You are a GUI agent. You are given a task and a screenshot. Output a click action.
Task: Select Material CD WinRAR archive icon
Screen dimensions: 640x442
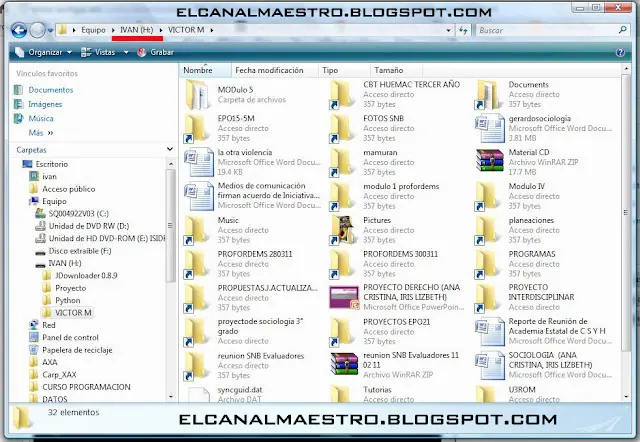[490, 160]
